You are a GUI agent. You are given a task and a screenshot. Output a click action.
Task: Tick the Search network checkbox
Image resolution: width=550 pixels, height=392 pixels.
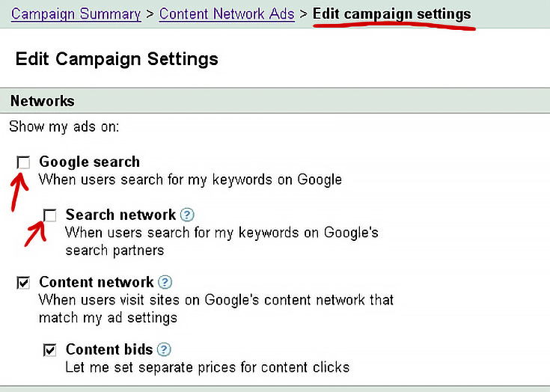click(50, 215)
